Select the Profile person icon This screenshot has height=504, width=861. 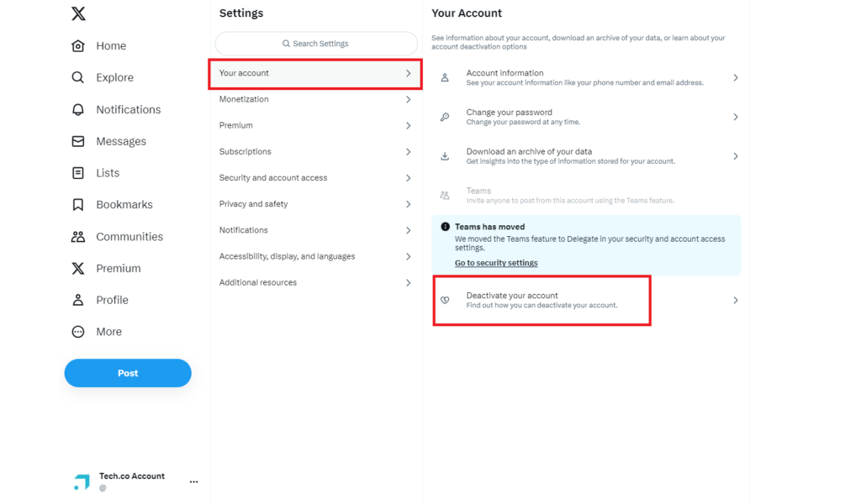pyautogui.click(x=78, y=299)
